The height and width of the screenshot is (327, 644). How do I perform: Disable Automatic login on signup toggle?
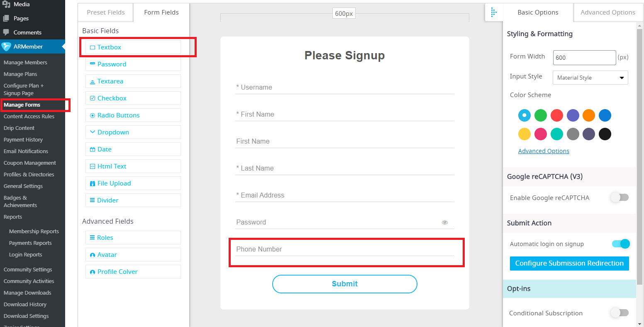(x=621, y=244)
